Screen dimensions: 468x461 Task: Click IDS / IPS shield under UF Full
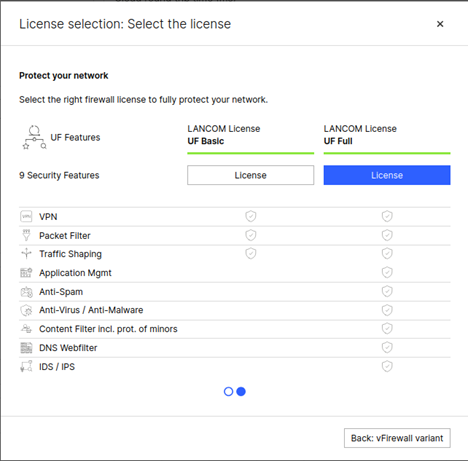[387, 366]
